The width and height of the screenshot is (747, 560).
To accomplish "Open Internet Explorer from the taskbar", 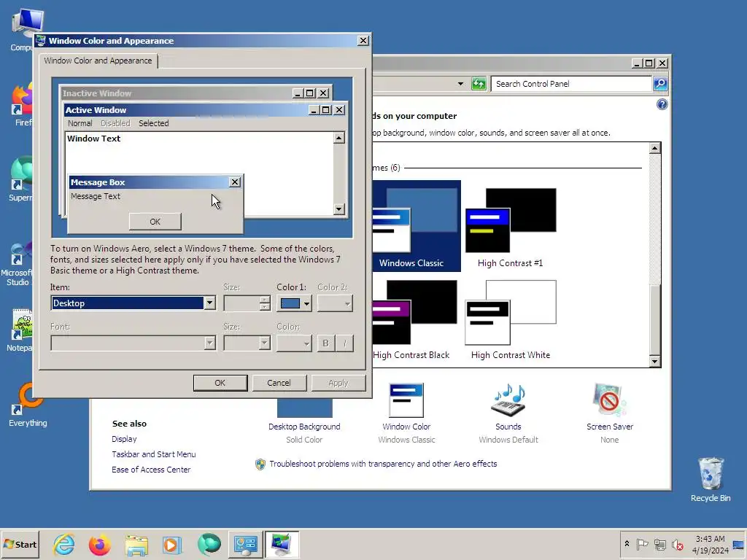I will pos(64,544).
